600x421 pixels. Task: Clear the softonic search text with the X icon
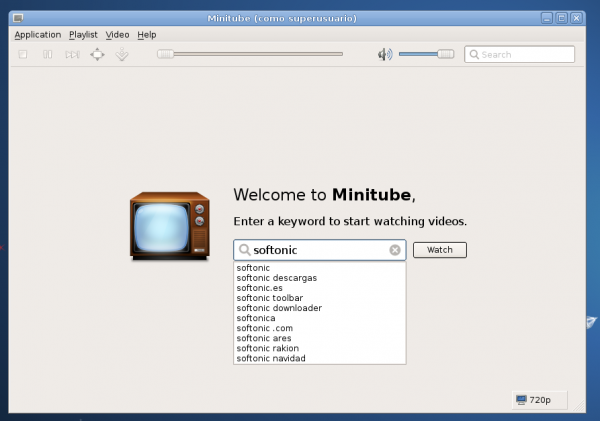[395, 250]
